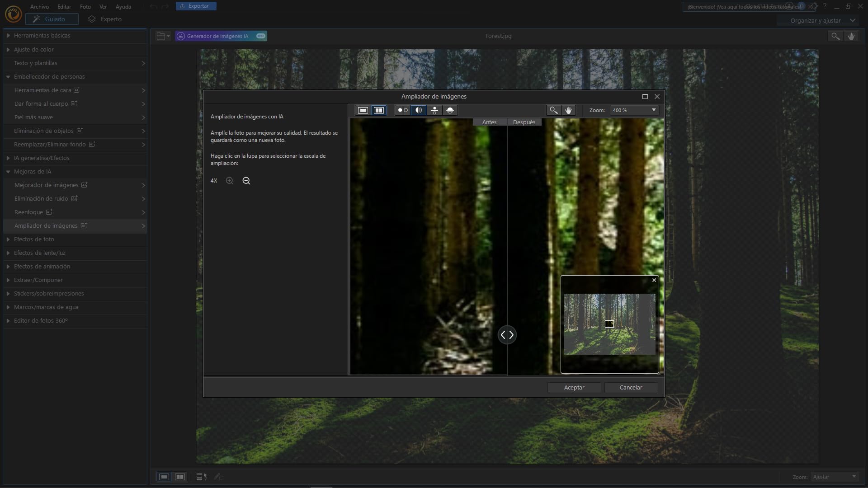Viewport: 868px width, 488px height.
Task: Increase enlargement scale with plus magnifier
Action: click(x=230, y=181)
